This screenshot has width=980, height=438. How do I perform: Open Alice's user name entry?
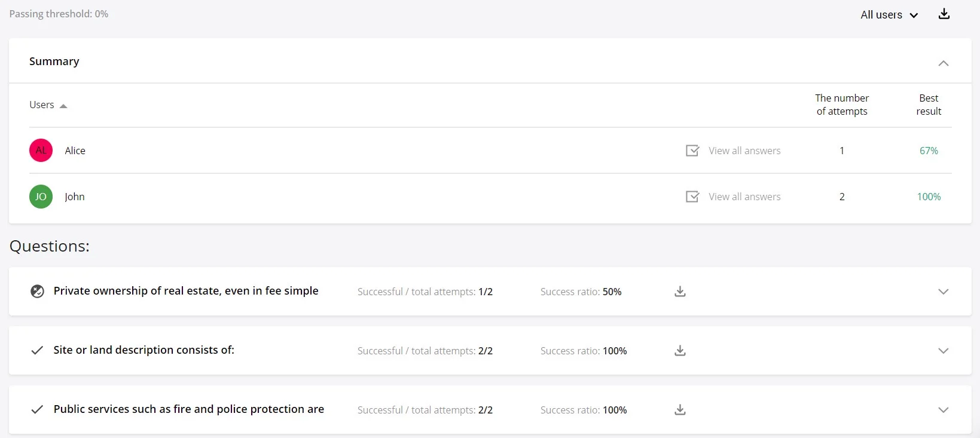click(75, 151)
